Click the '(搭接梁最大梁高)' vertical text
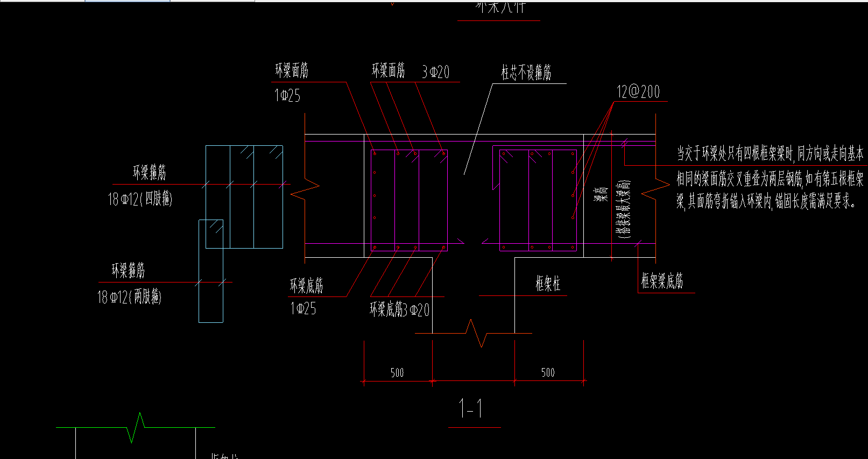 point(624,209)
